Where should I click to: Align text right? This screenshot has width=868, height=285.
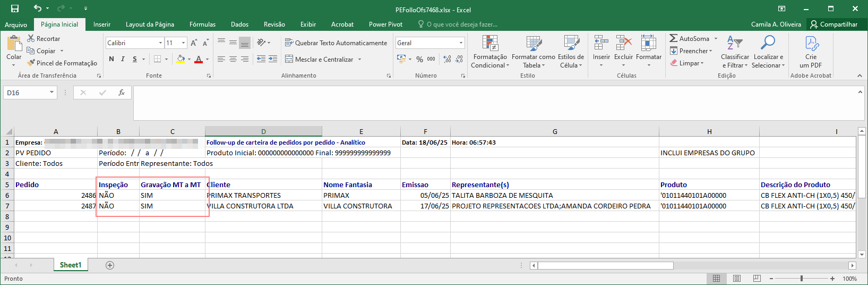(x=245, y=59)
